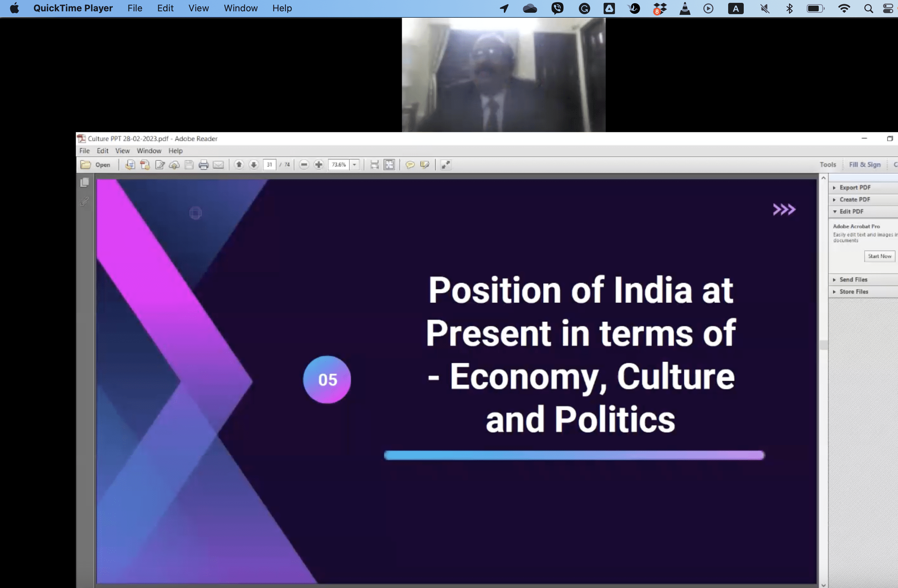Go to the next page with the down arrow

(254, 165)
